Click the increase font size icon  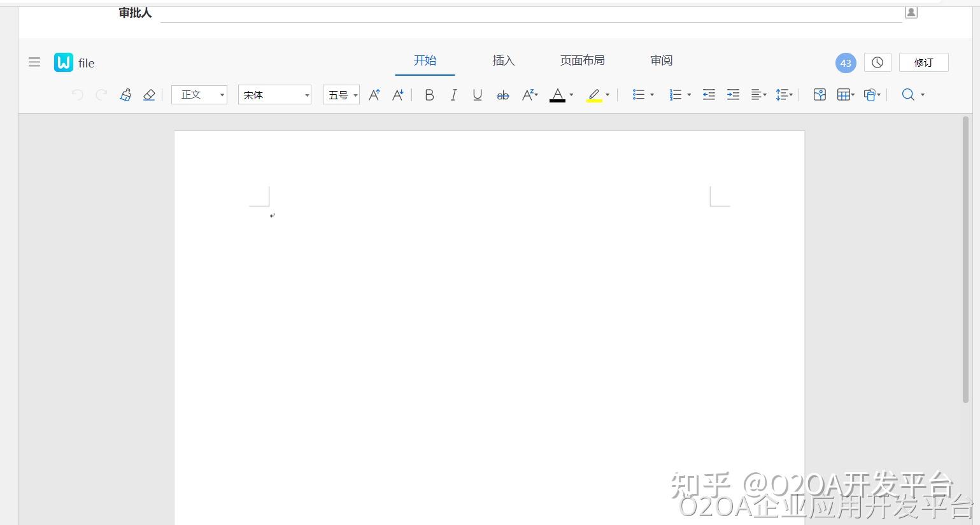374,94
